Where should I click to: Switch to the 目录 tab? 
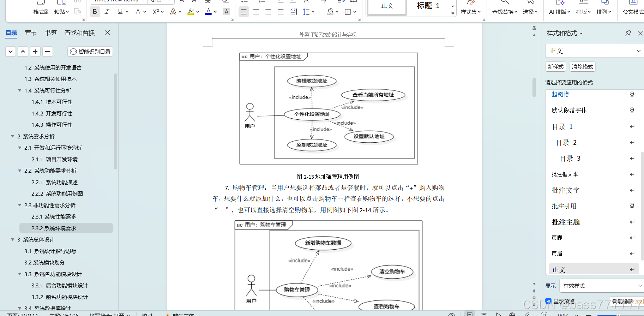pos(11,33)
